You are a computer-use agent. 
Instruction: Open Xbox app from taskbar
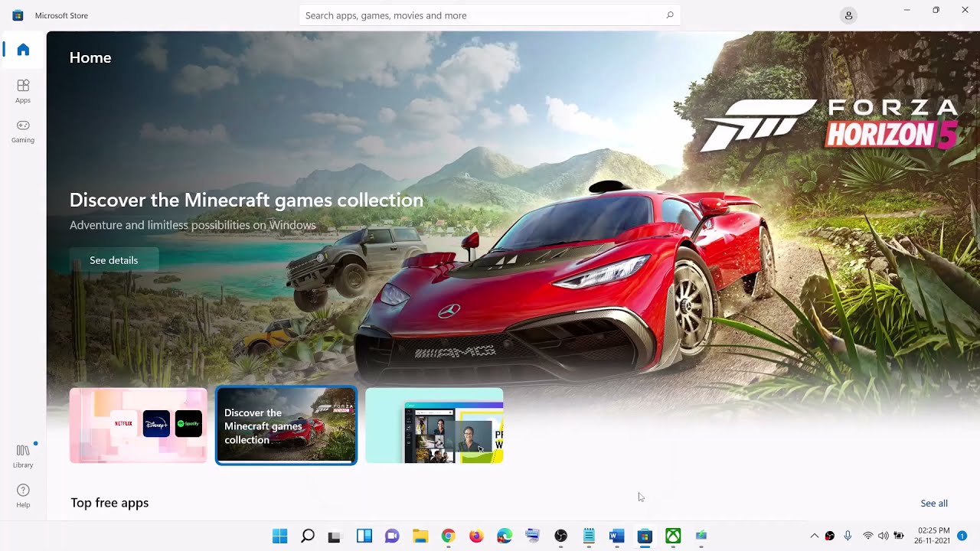click(673, 536)
